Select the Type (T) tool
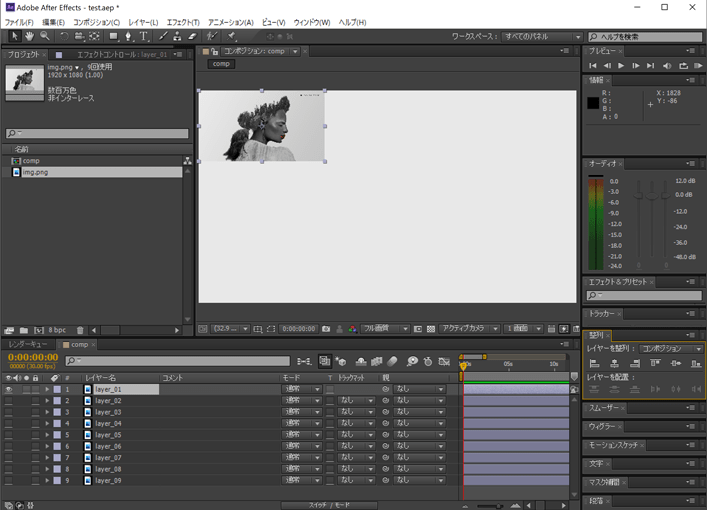Image resolution: width=707 pixels, height=510 pixels. point(143,36)
